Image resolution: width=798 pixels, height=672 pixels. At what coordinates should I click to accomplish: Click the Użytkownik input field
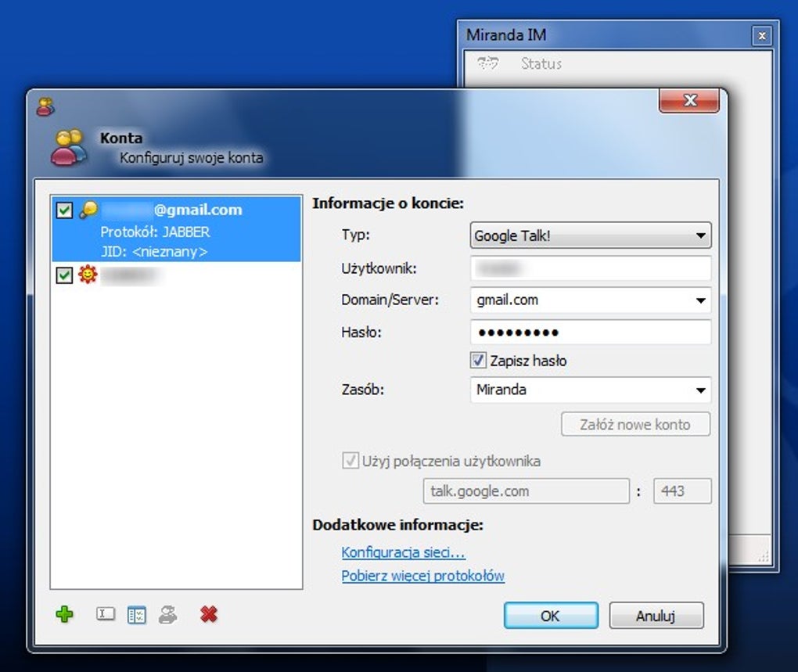(x=591, y=268)
